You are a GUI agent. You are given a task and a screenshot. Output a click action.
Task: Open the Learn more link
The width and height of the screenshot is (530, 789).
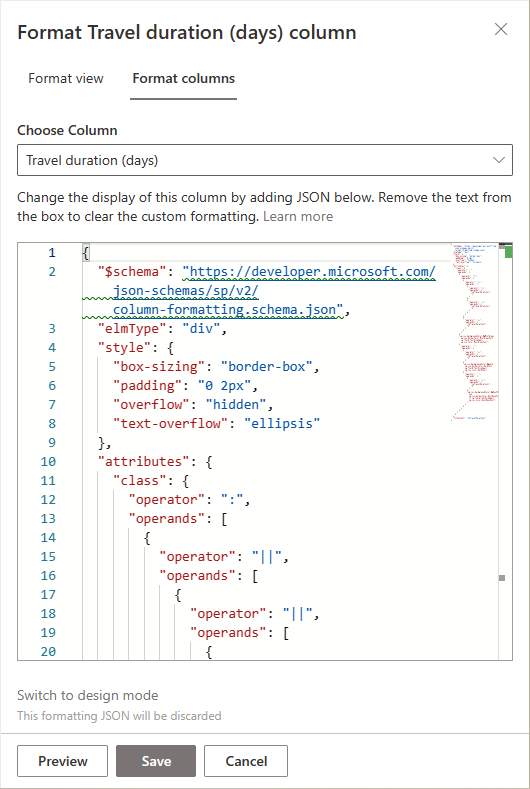pos(298,216)
